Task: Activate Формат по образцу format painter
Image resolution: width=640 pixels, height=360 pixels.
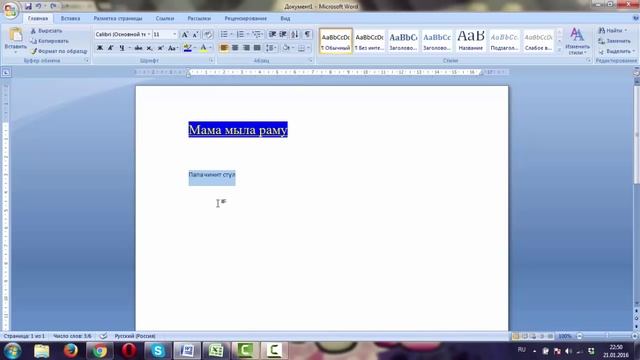Action: (x=59, y=51)
